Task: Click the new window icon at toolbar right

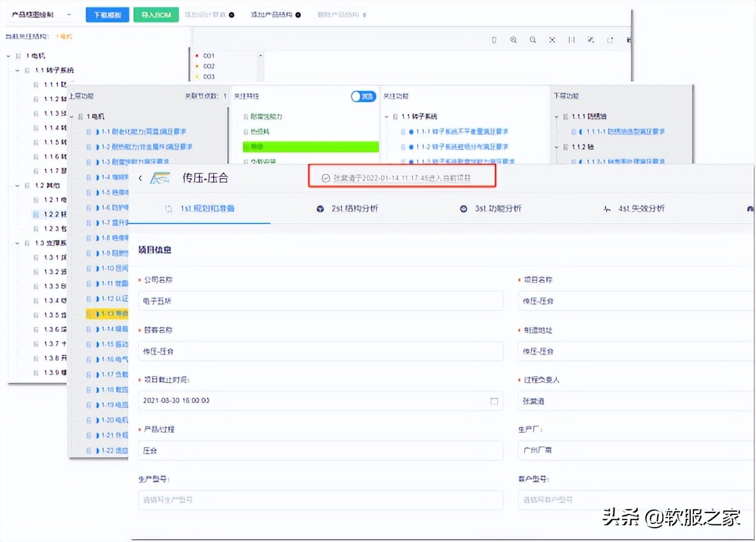Action: click(x=610, y=39)
